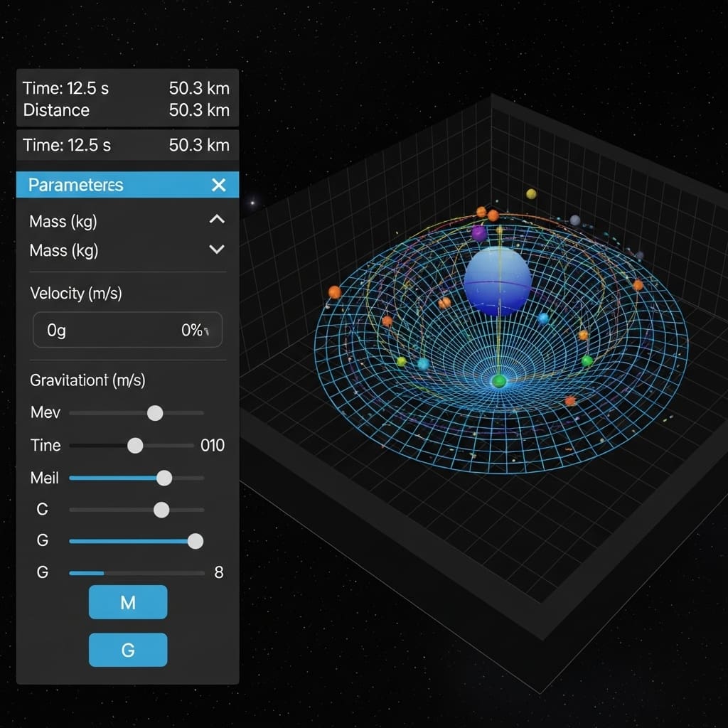The image size is (728, 728).
Task: Click the Tine slider handle
Action: coord(134,446)
